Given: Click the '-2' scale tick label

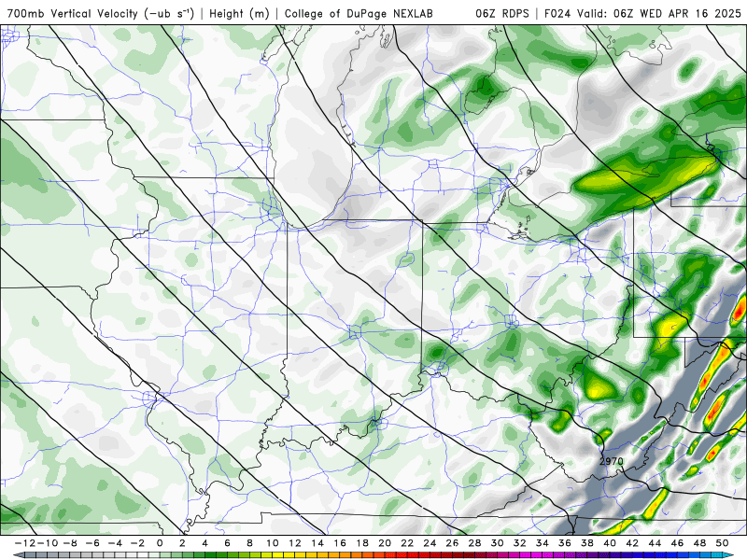Looking at the screenshot, I should point(137,543).
